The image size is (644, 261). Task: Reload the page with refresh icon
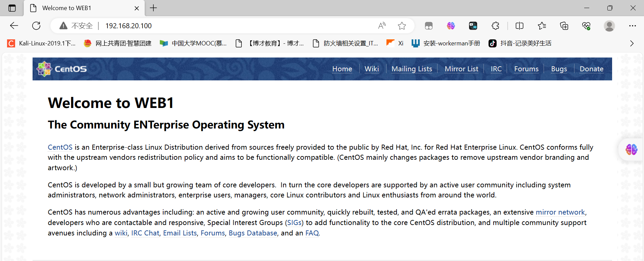click(x=36, y=26)
